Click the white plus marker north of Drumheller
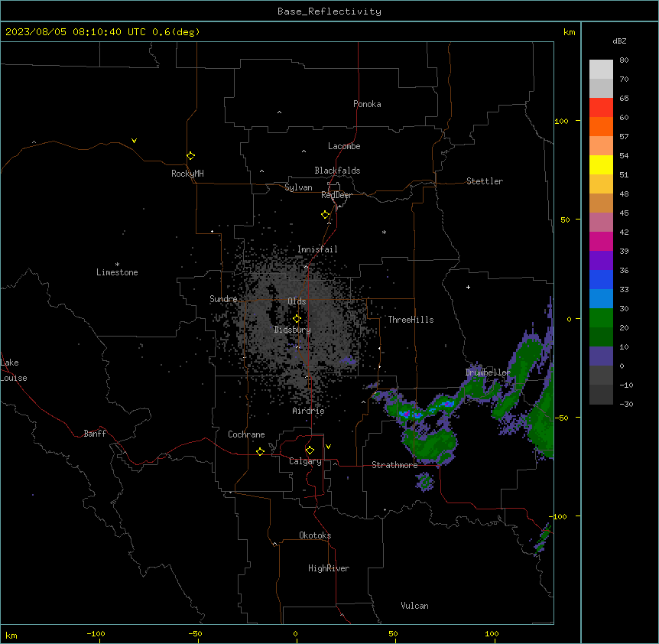659x644 pixels. click(x=468, y=287)
